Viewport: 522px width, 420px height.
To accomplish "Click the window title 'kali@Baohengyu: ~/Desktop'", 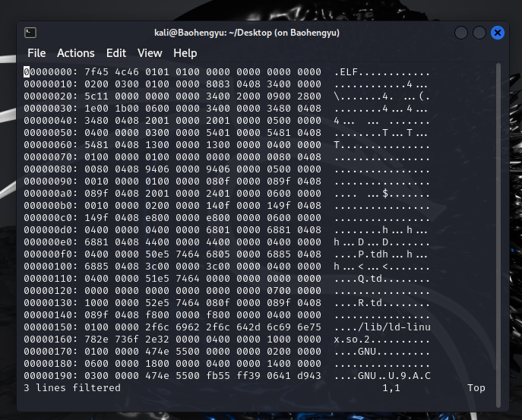I will [247, 33].
